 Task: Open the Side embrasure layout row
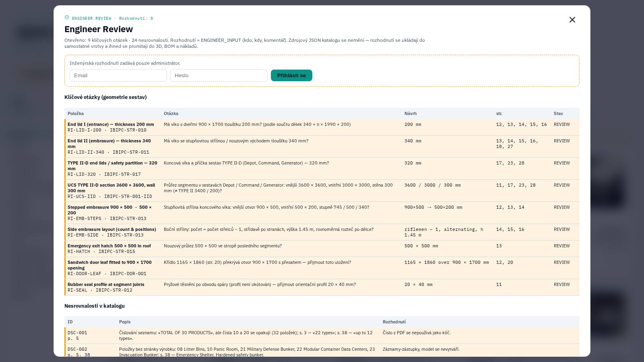coord(322,232)
